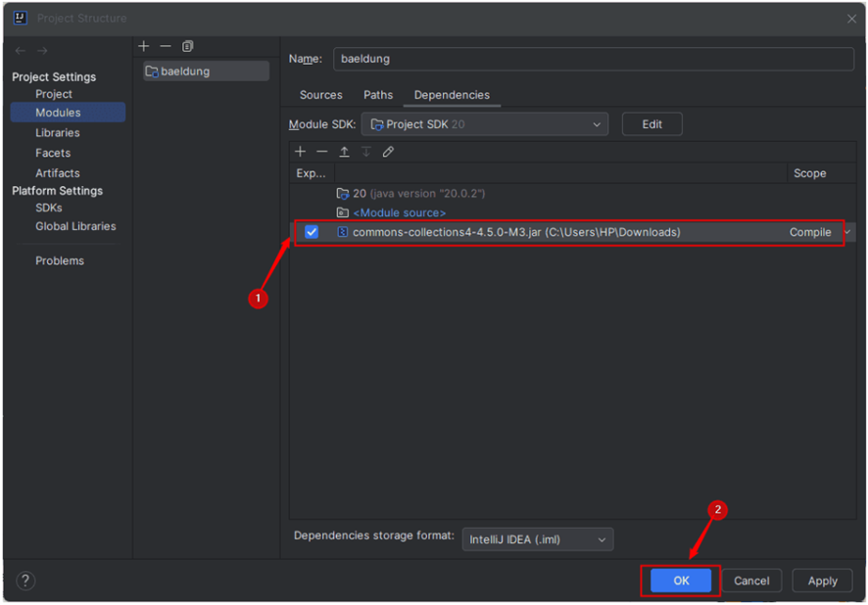Click the IntelliJ logo in the title bar

pos(21,18)
